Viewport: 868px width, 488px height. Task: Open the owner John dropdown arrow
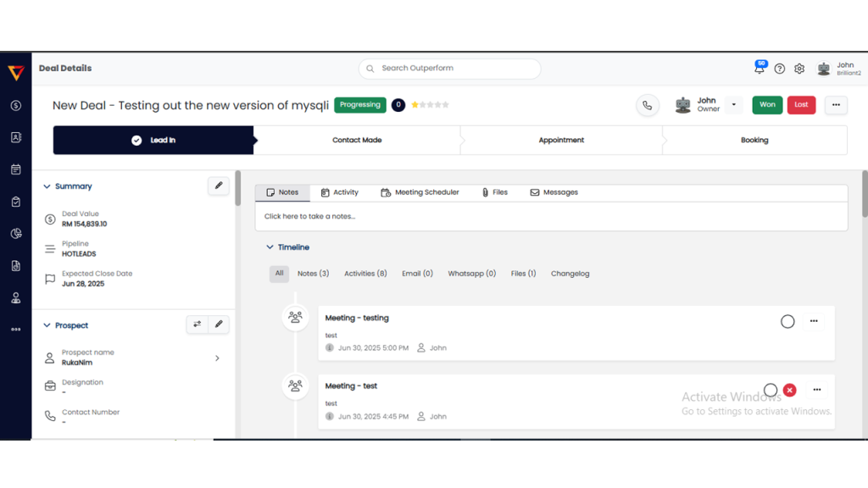pyautogui.click(x=734, y=105)
